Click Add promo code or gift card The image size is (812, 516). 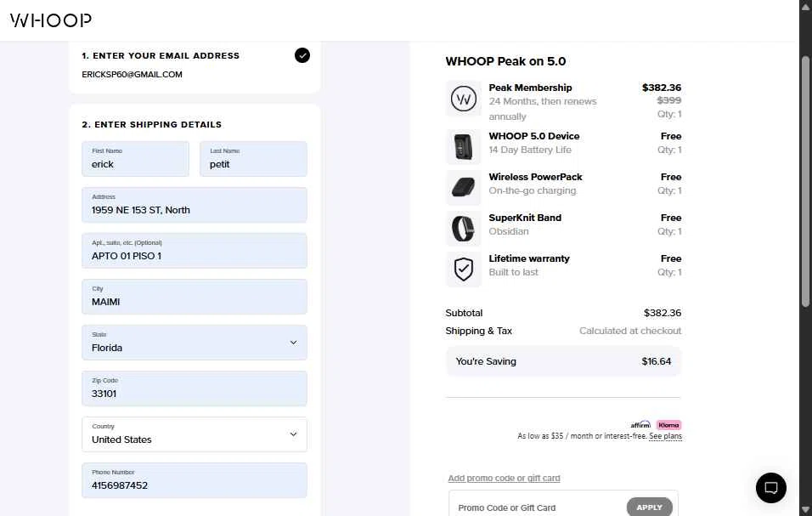point(504,479)
